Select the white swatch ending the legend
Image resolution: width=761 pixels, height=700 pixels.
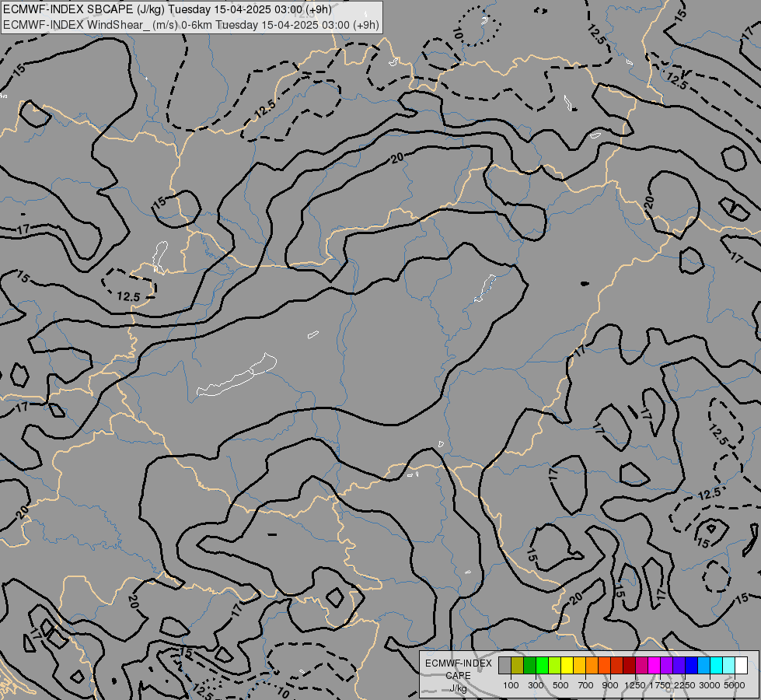(x=742, y=666)
